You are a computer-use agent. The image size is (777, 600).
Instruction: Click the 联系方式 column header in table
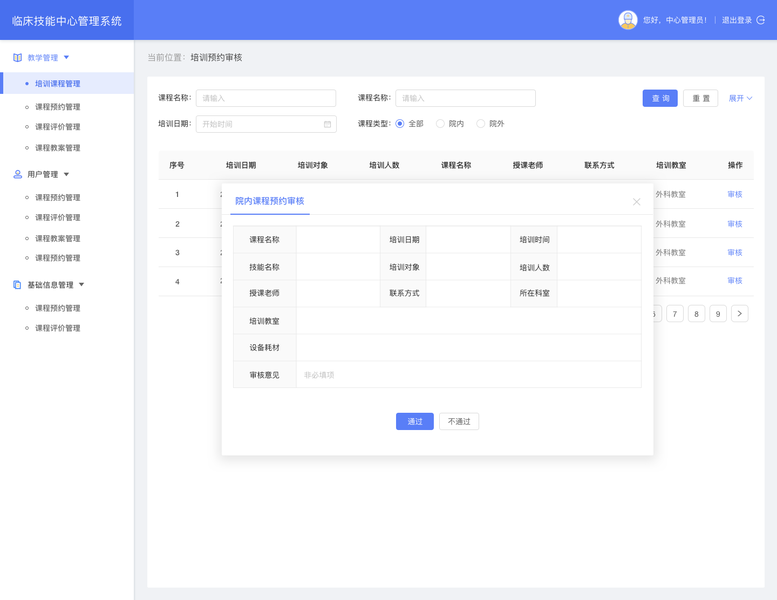(x=599, y=165)
